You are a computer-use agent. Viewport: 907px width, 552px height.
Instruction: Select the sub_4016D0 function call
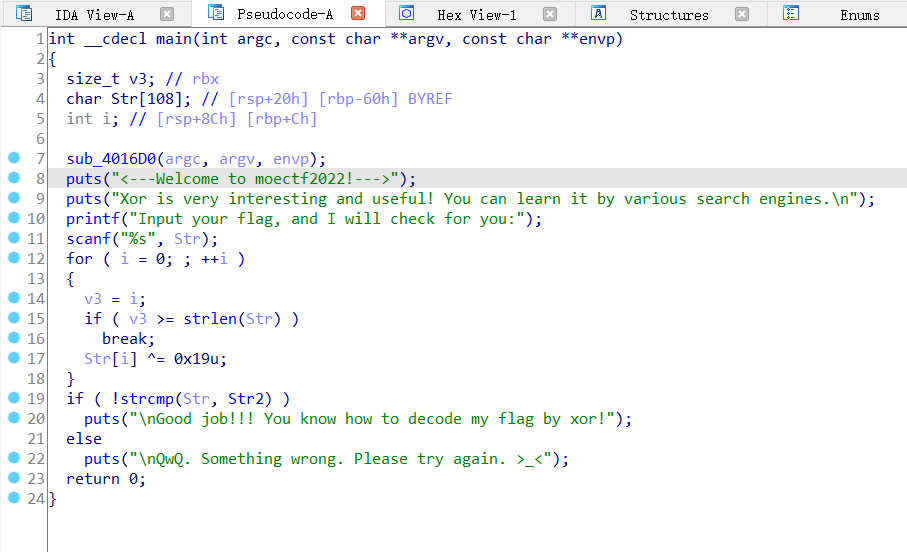pos(111,159)
